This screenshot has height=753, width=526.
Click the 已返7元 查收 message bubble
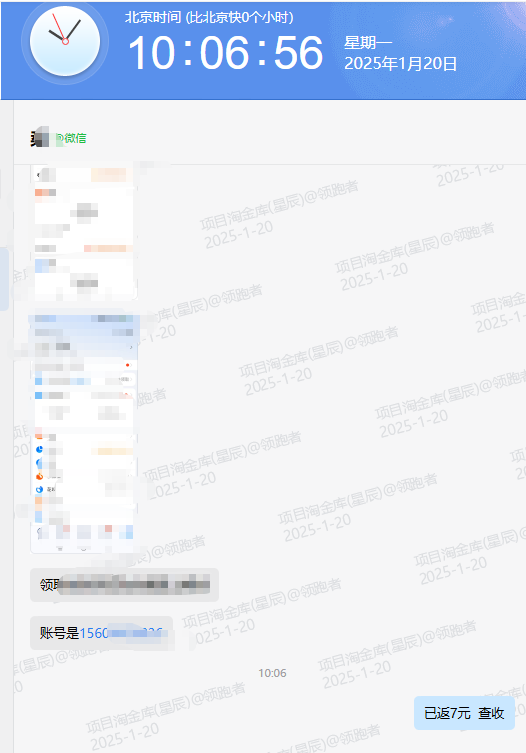pos(464,713)
